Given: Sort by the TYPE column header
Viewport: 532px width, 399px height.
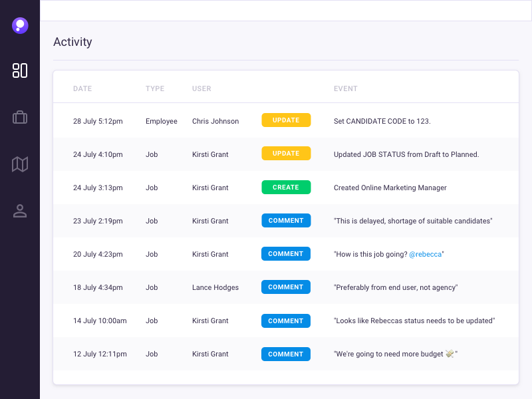Looking at the screenshot, I should [155, 88].
